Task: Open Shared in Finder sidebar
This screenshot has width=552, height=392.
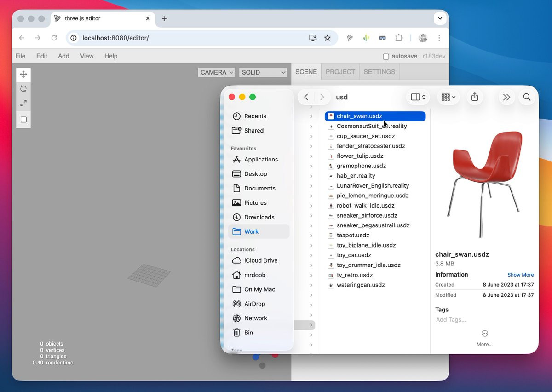Action: pos(259,131)
